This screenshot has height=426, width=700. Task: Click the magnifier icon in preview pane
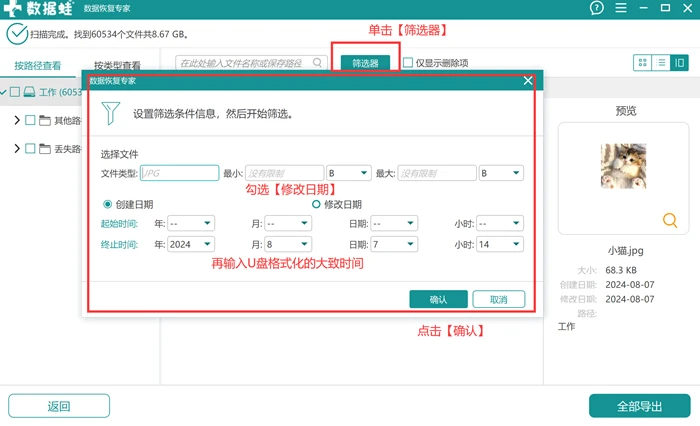(670, 220)
